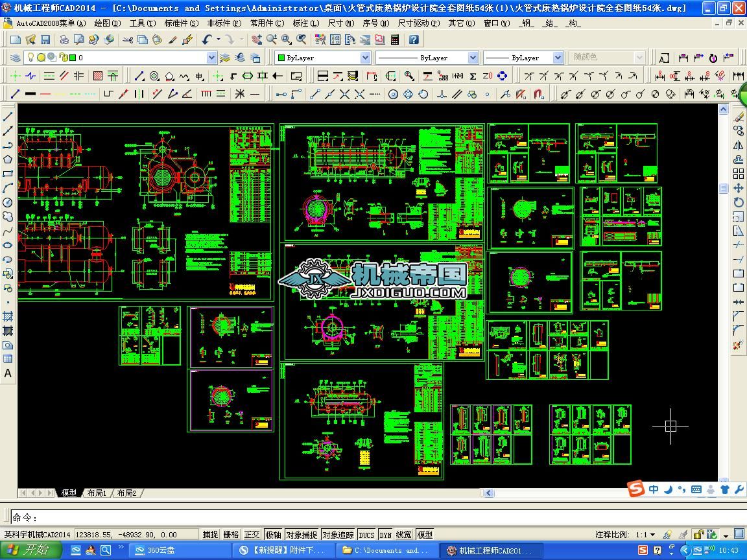The image size is (747, 560).
Task: Click the Mirror tool in right toolbar
Action: (739, 145)
